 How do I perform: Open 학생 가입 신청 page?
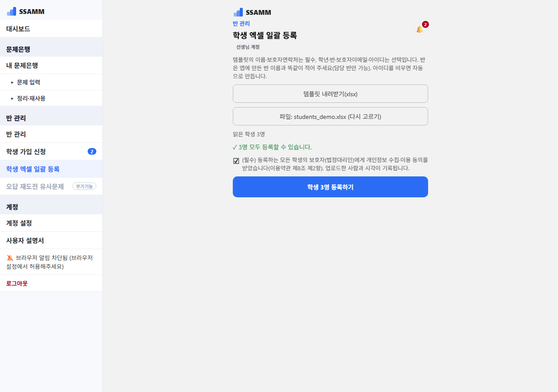(x=51, y=152)
